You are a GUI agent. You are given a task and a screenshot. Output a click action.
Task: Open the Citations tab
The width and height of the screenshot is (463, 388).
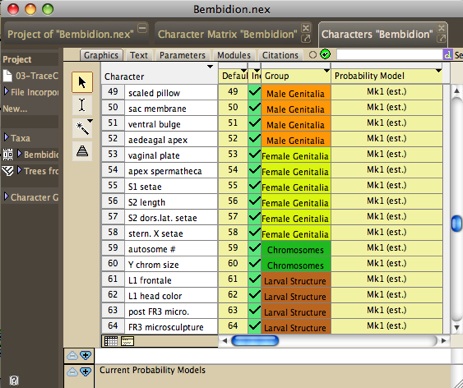point(280,55)
